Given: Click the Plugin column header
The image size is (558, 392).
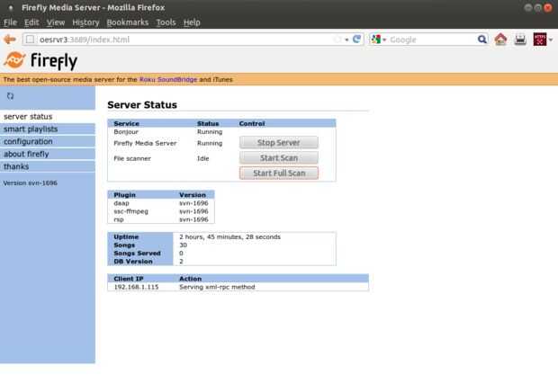Looking at the screenshot, I should pos(124,195).
